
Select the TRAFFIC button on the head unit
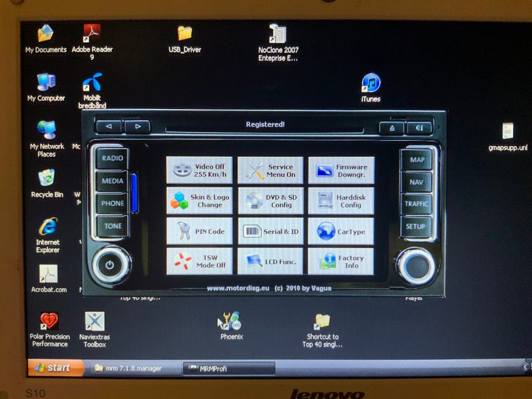[416, 204]
